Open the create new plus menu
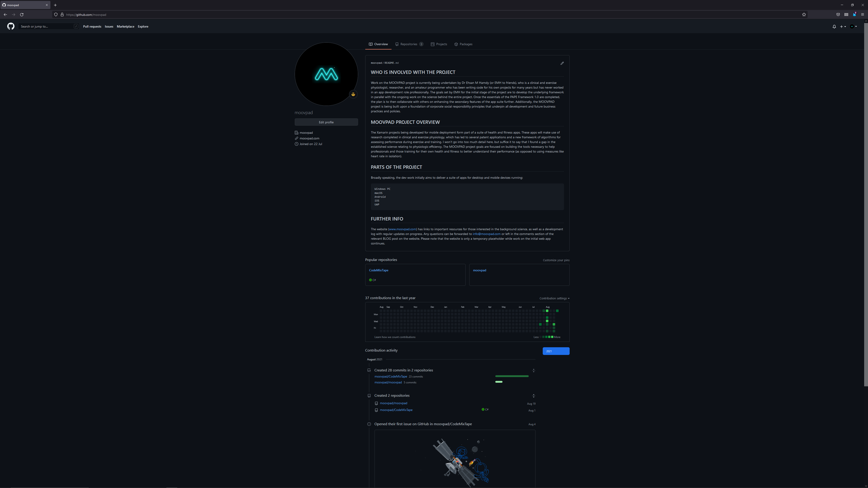868x488 pixels. click(843, 27)
